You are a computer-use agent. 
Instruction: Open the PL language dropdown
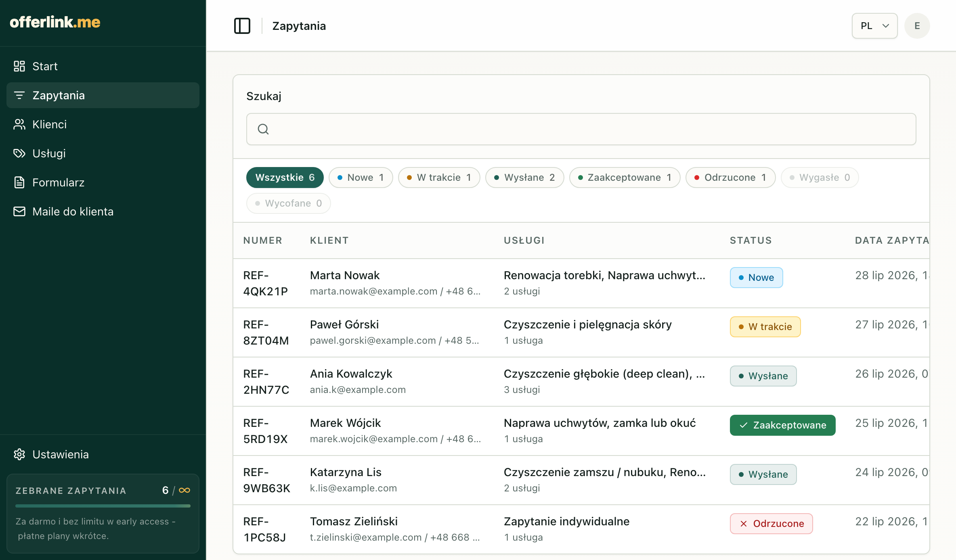[875, 26]
